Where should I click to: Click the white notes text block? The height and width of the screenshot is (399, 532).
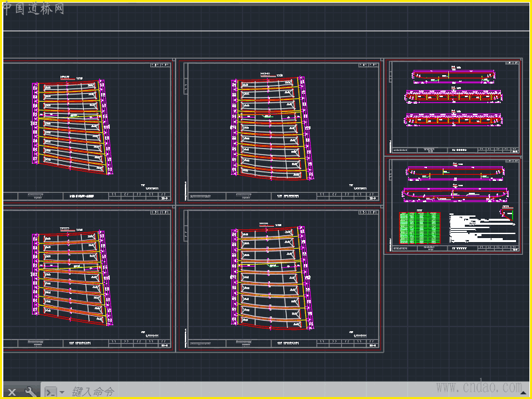pos(480,228)
